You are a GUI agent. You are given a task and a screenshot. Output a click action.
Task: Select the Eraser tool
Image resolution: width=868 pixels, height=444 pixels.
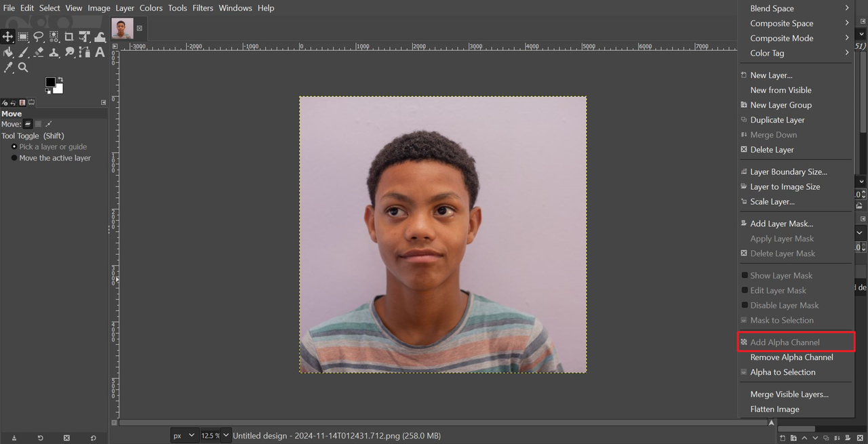[x=39, y=52]
